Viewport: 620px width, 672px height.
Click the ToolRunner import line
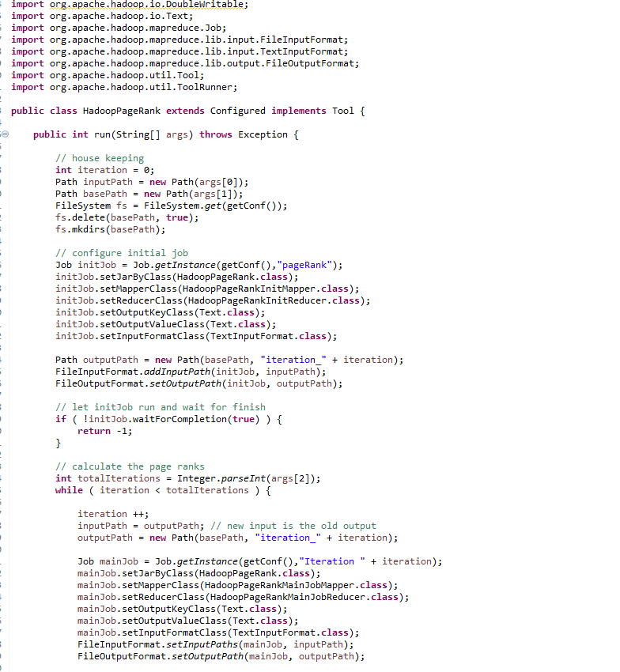point(124,88)
